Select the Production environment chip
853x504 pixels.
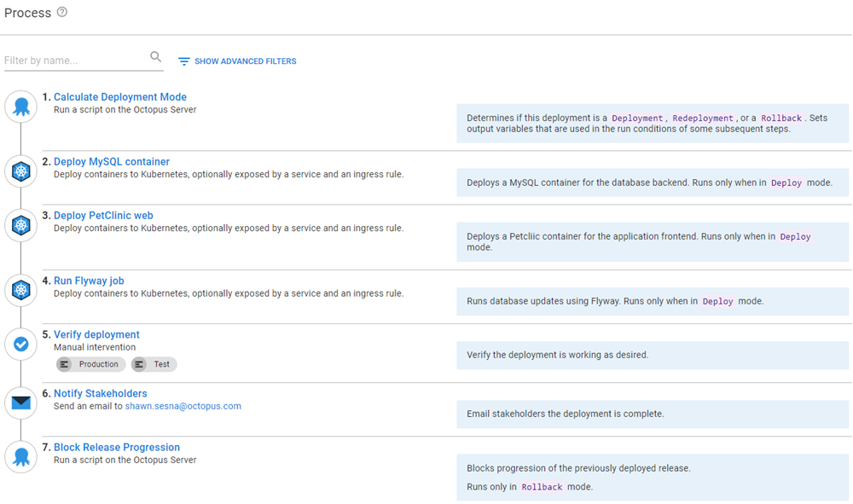pyautogui.click(x=90, y=364)
